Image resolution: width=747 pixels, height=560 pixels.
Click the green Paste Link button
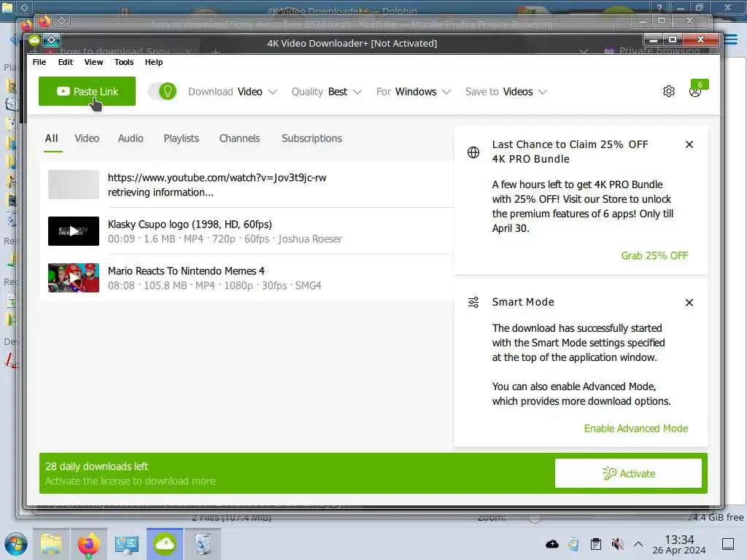coord(88,91)
